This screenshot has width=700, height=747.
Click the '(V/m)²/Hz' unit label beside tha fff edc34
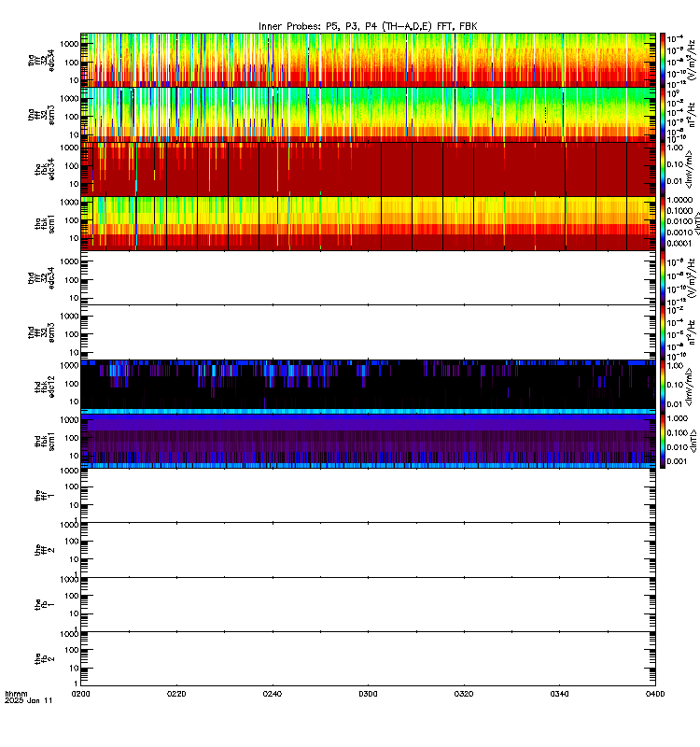point(693,60)
